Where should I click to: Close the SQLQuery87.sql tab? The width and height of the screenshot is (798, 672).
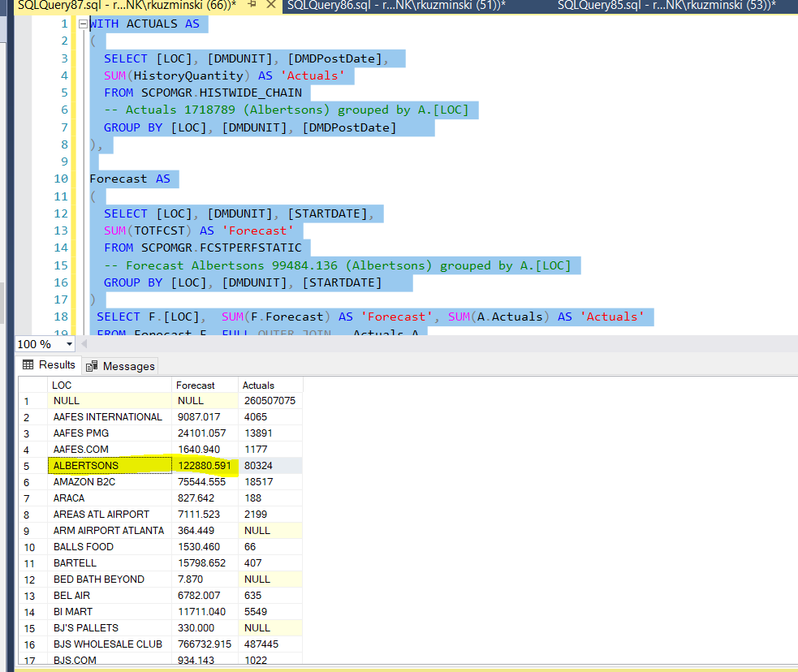pos(270,6)
